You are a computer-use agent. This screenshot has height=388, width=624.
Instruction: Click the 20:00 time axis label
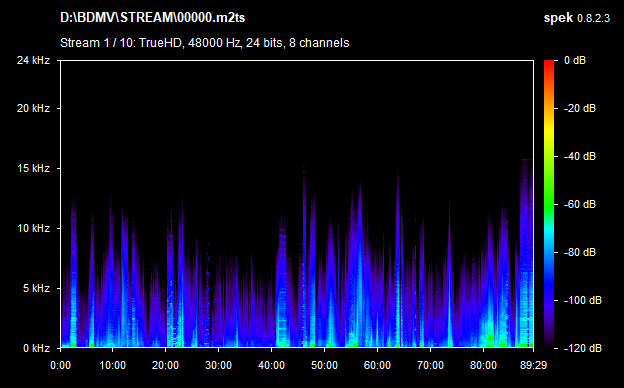coord(166,365)
